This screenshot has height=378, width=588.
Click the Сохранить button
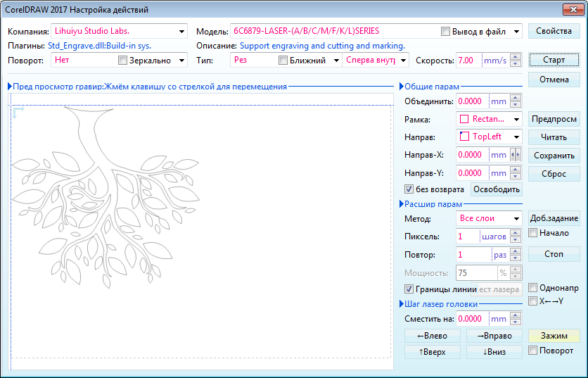tap(554, 156)
